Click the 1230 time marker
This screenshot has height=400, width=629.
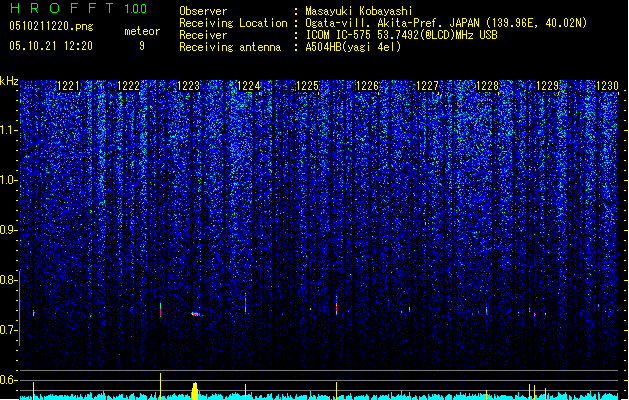pos(607,86)
